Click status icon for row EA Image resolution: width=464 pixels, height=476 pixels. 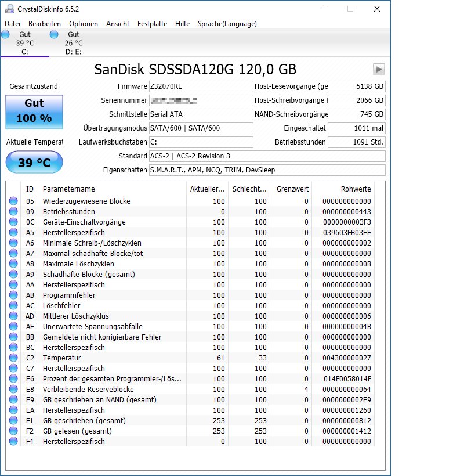[x=13, y=410]
